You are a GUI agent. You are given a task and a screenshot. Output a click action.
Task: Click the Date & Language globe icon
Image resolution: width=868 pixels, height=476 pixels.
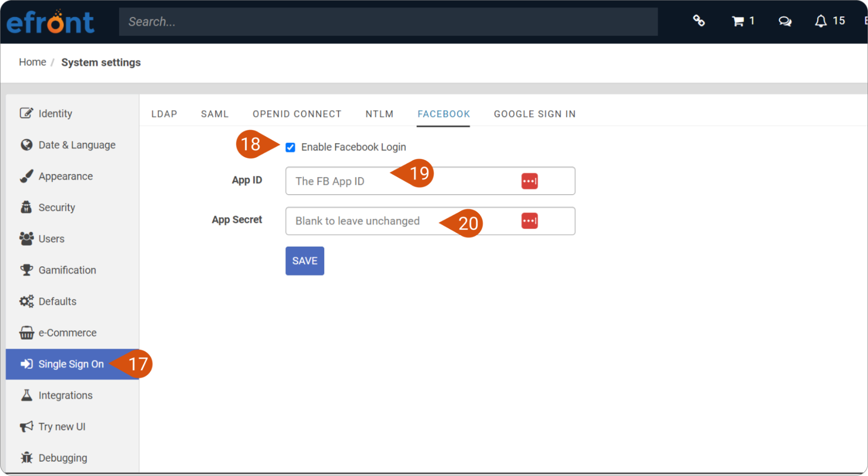(x=26, y=144)
